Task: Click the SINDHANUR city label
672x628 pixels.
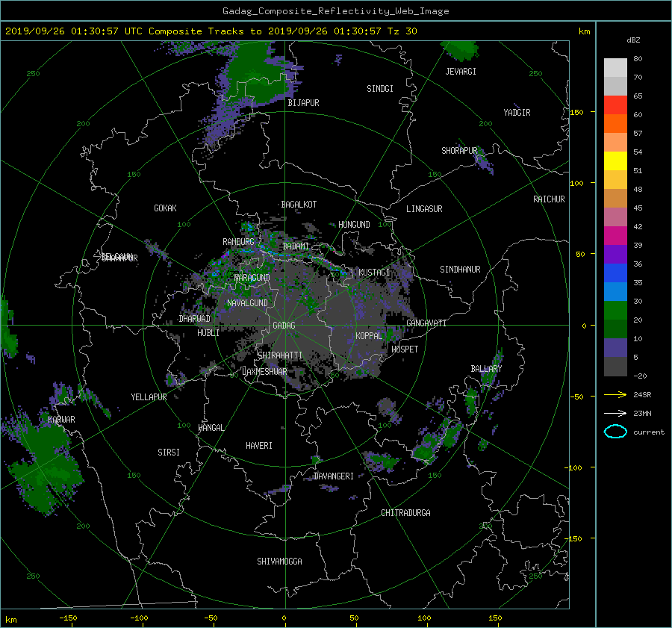Action: pos(460,270)
